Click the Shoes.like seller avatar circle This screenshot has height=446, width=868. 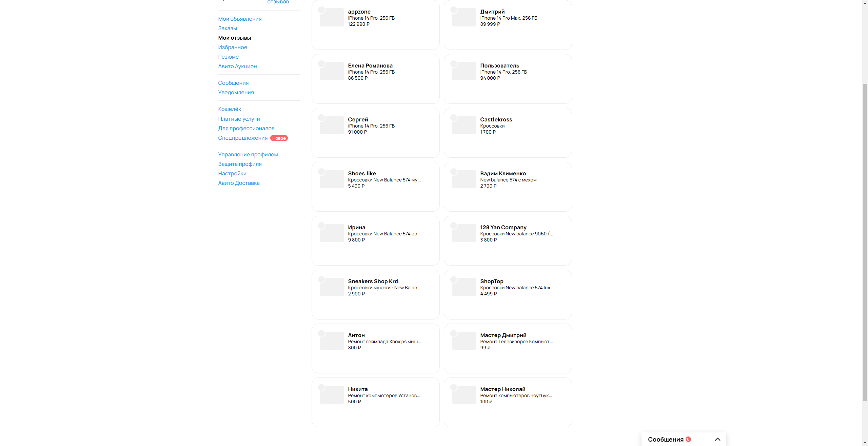point(321,172)
